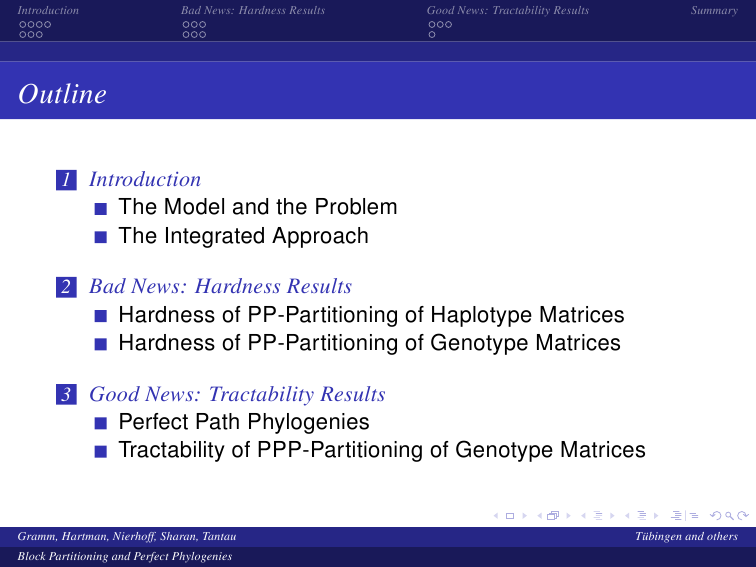
Task: Open the Summary section in header
Action: point(714,10)
